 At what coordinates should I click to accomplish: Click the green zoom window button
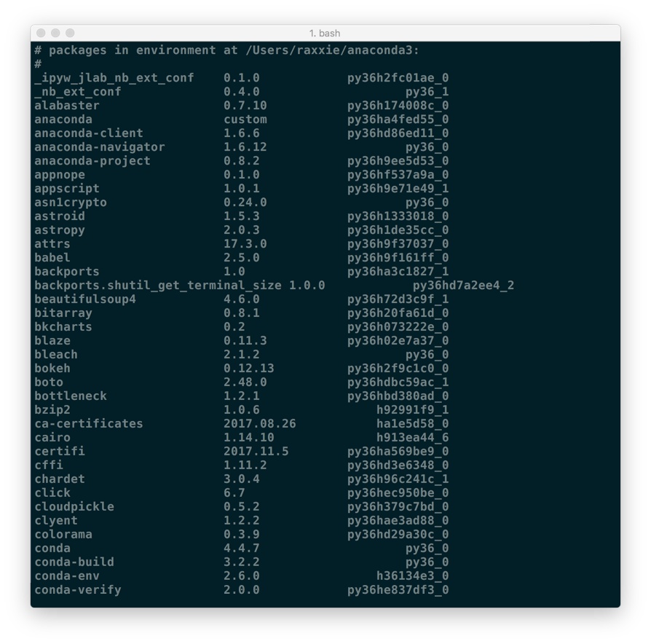pyautogui.click(x=70, y=33)
